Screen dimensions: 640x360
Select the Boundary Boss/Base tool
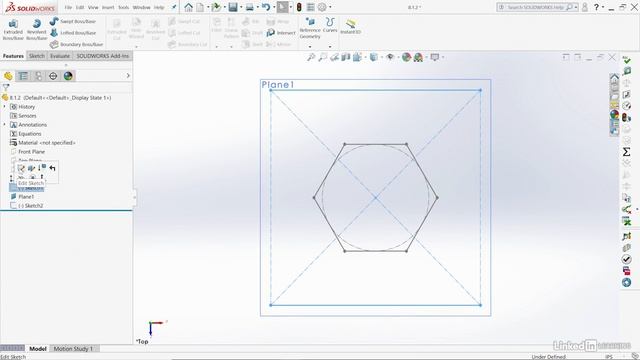[x=76, y=44]
